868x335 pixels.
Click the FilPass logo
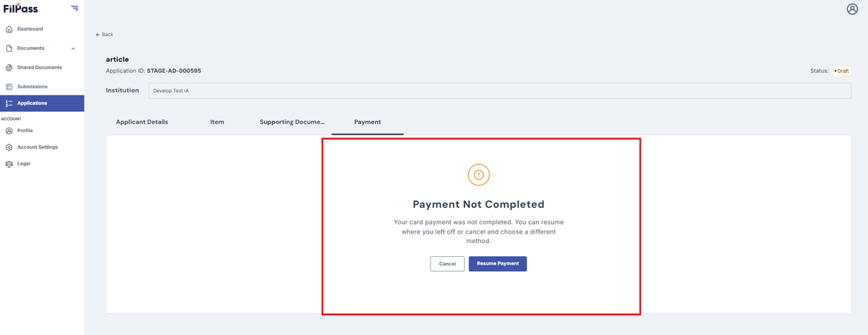20,9
